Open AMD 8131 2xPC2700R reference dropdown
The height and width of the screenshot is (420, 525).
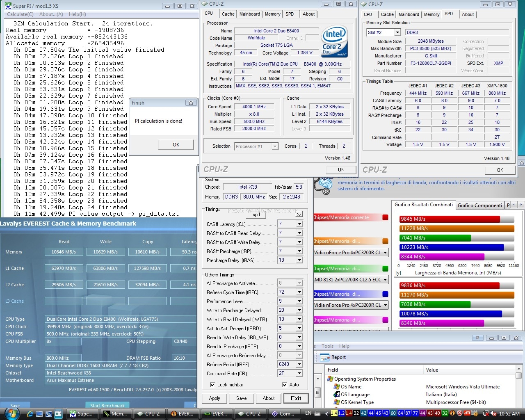[x=386, y=280]
